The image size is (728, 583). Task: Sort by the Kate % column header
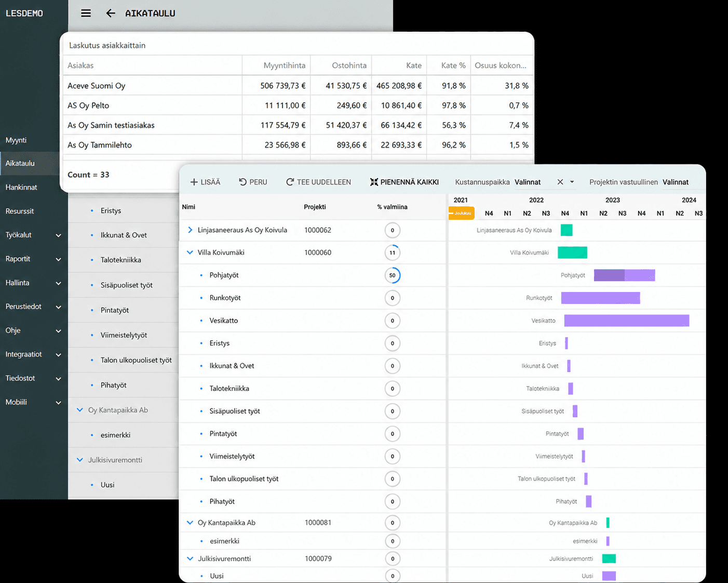point(453,65)
